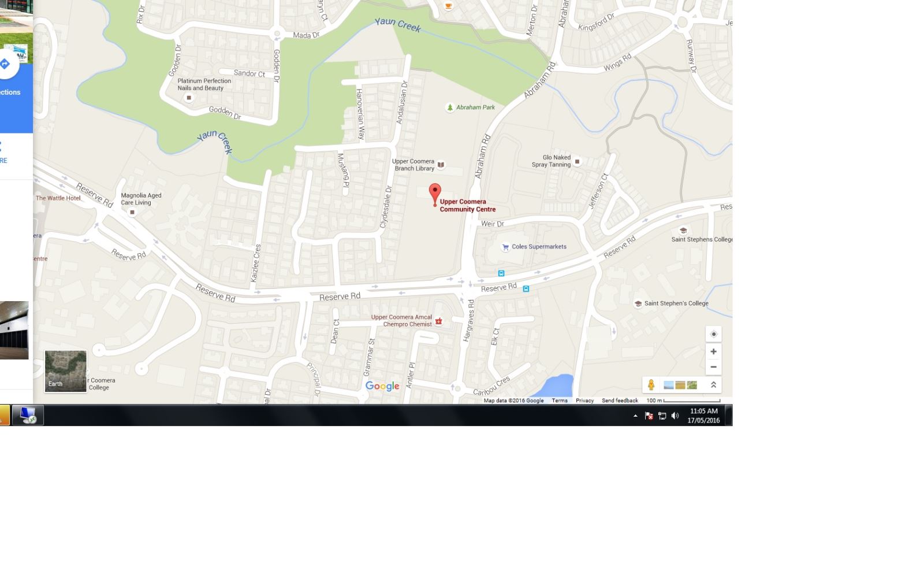
Task: Show my location with the target icon
Action: point(713,334)
